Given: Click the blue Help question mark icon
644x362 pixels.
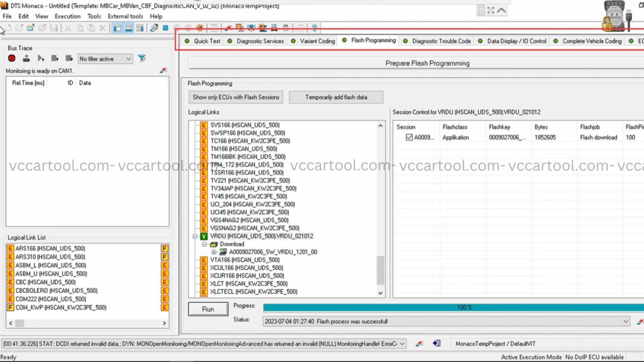Looking at the screenshot, I should click(x=314, y=28).
